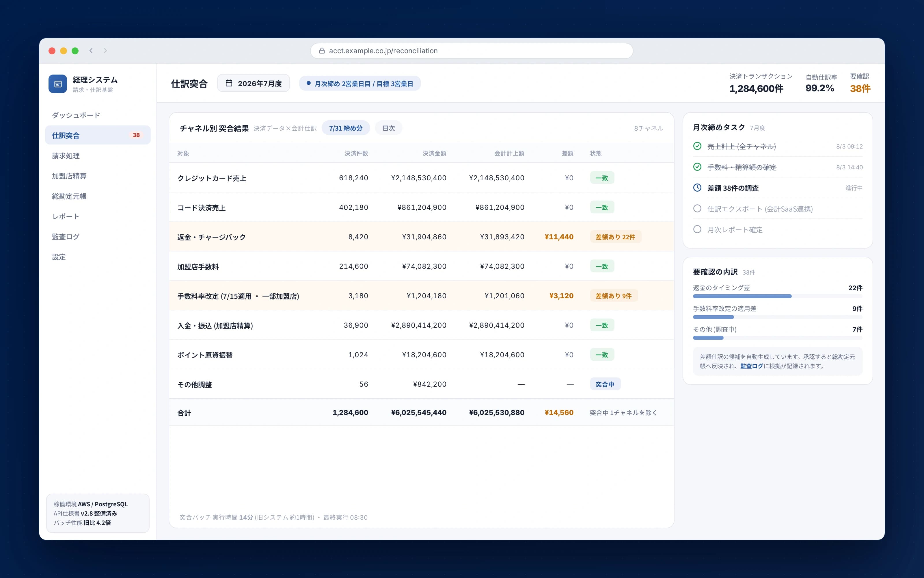Toggle the circle for 仕訳エクスポート task
The image size is (924, 578).
[697, 208]
